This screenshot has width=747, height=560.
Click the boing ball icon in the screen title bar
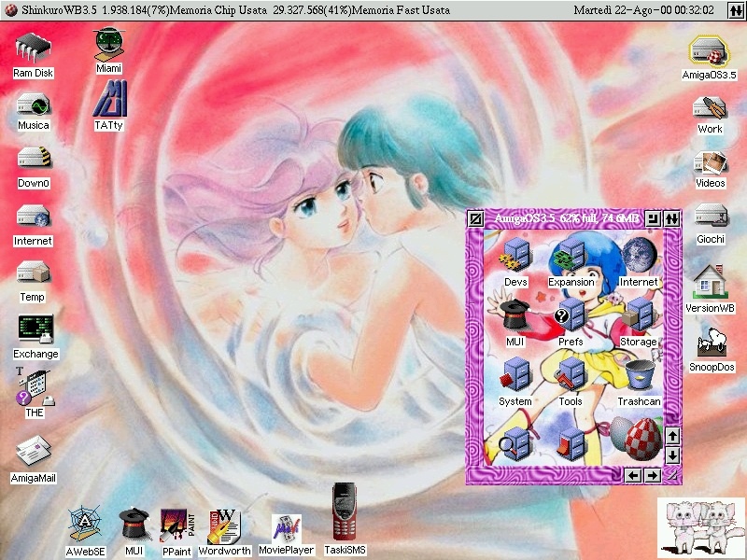[x=10, y=10]
